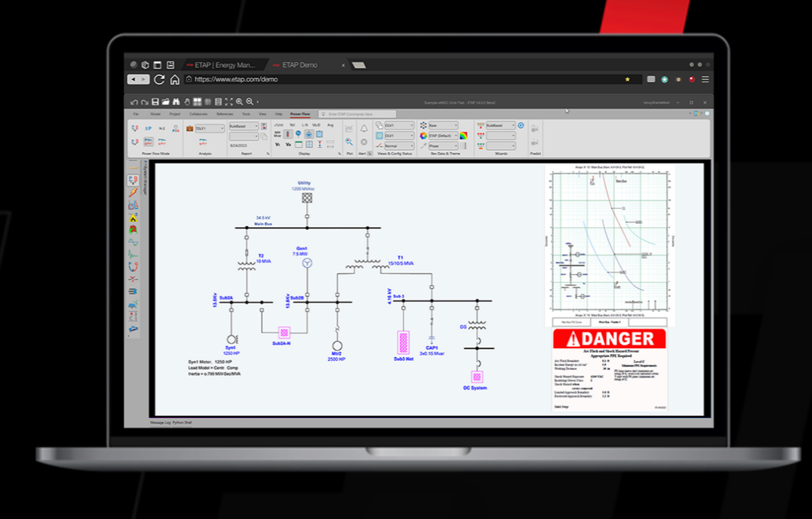Screen dimensions: 812x519
Task: Click the N-2 contingency mode icon
Action: (161, 128)
